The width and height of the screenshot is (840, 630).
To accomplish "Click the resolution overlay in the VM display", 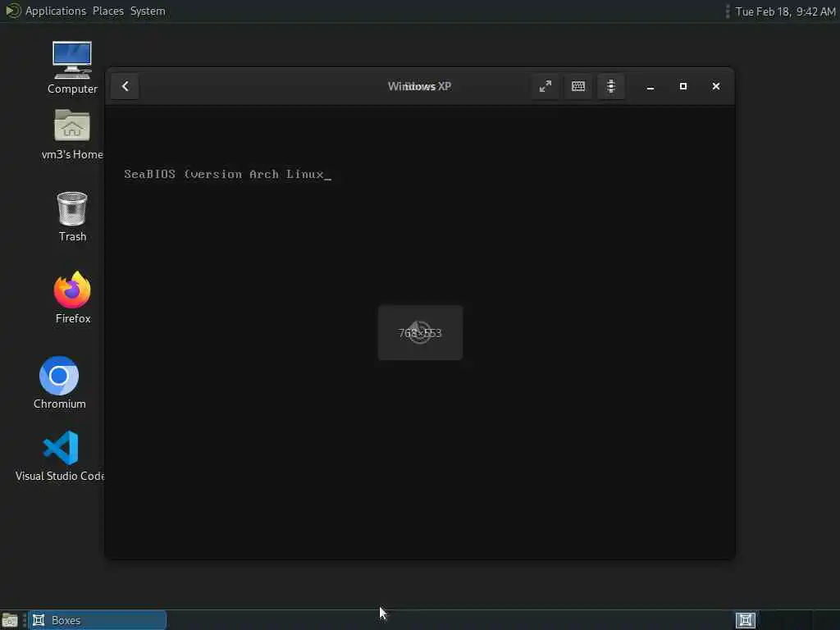I will (x=420, y=333).
